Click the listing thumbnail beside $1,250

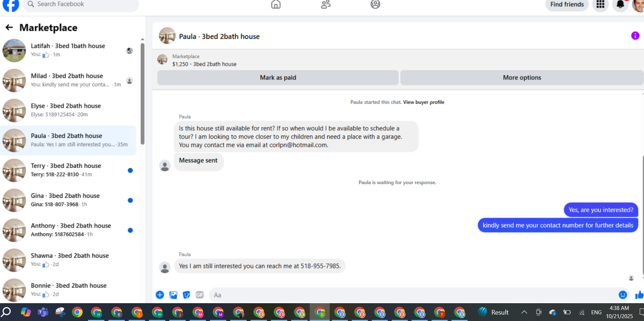tap(163, 60)
